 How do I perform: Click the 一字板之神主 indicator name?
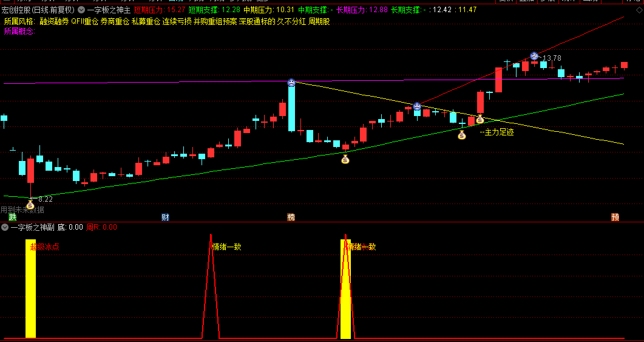coord(109,10)
